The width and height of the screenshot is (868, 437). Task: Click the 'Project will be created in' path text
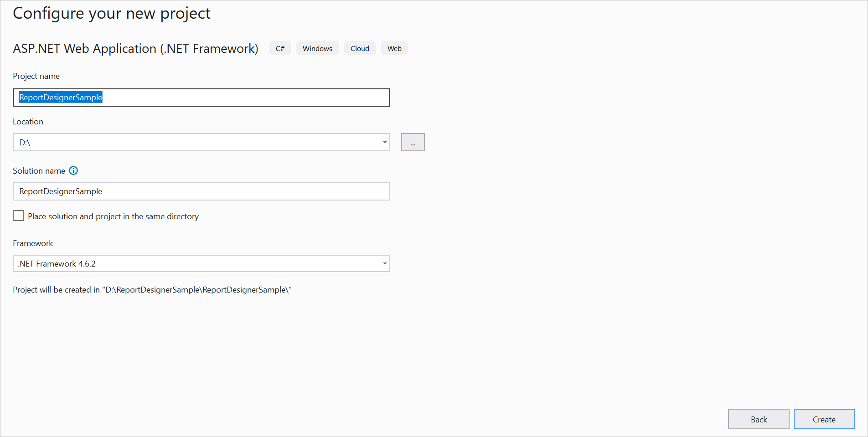(152, 290)
